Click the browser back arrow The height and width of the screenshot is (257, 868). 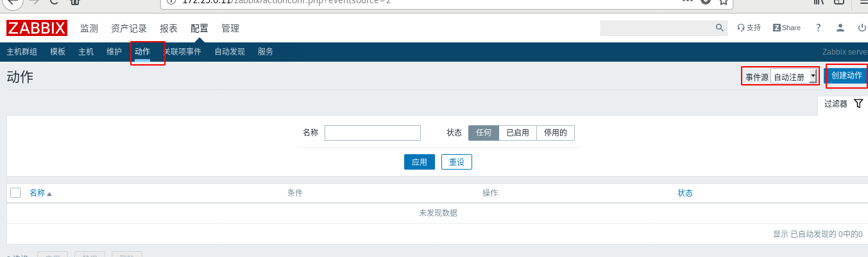tap(12, 2)
